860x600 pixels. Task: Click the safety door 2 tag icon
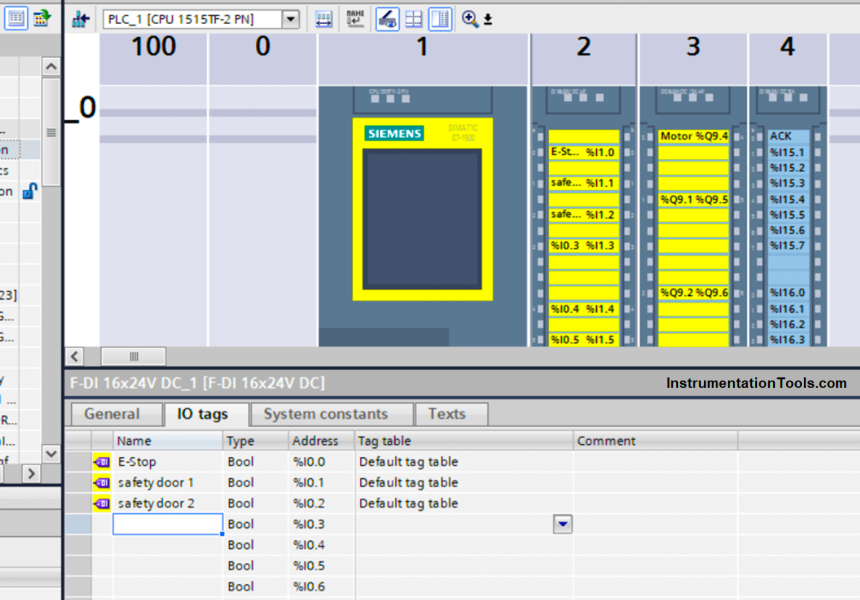tap(102, 503)
